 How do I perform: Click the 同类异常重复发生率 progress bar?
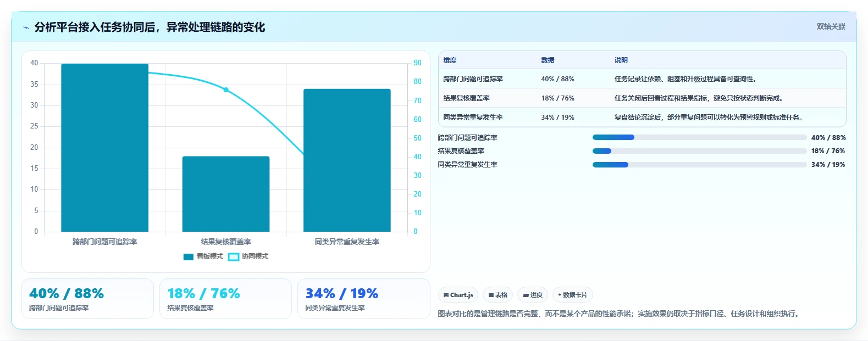click(699, 165)
